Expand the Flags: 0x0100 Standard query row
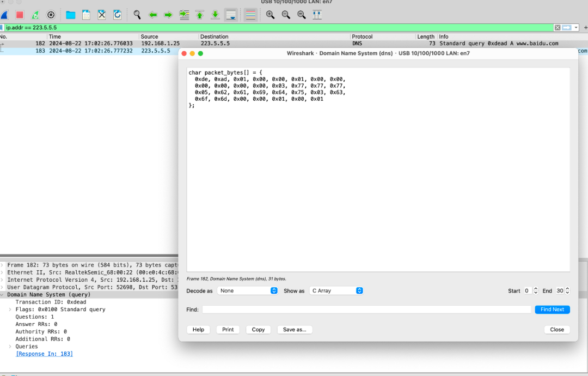 click(x=10, y=310)
